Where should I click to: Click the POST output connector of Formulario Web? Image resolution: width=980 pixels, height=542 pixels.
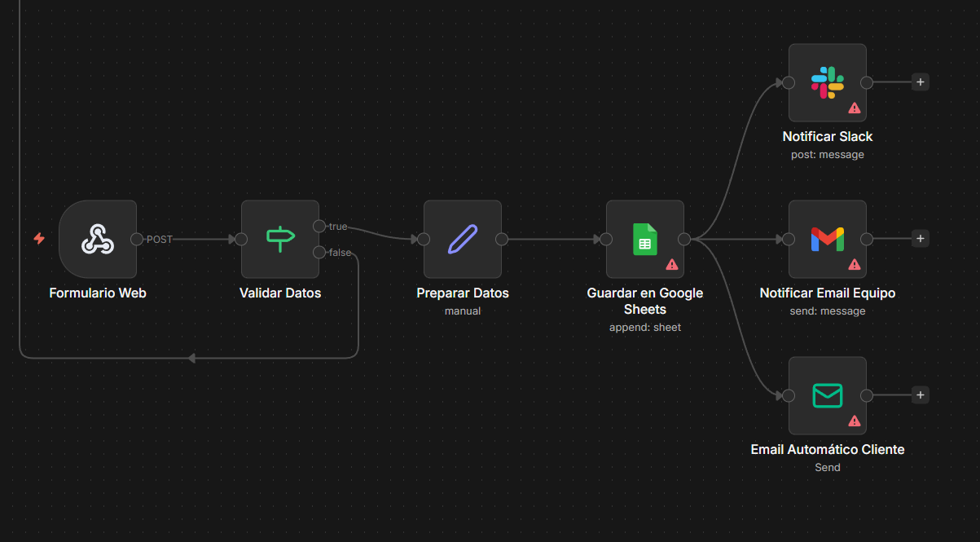point(137,239)
